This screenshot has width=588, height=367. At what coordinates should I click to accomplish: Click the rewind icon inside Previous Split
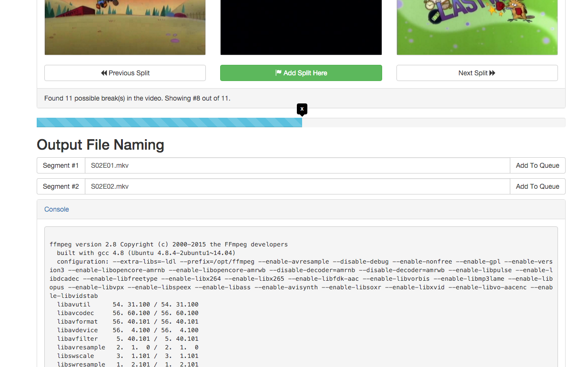click(x=104, y=72)
